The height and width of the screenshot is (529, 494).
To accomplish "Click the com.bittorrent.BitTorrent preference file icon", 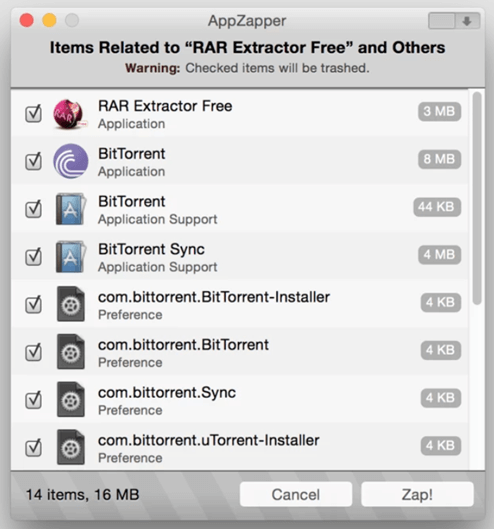I will (x=71, y=352).
